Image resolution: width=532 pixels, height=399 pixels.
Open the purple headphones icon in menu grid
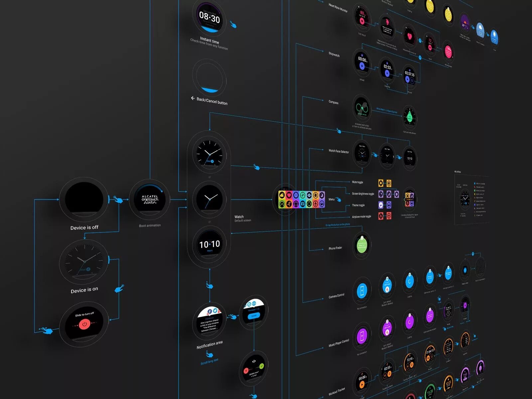tap(296, 204)
